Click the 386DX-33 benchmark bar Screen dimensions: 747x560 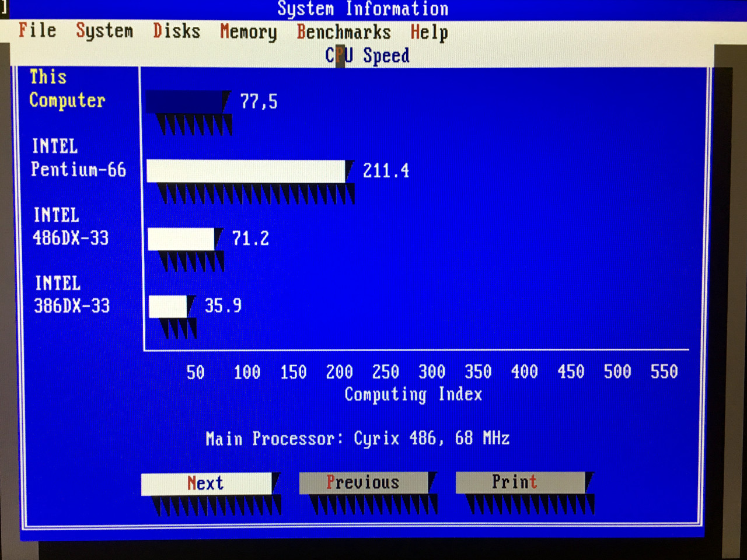168,307
